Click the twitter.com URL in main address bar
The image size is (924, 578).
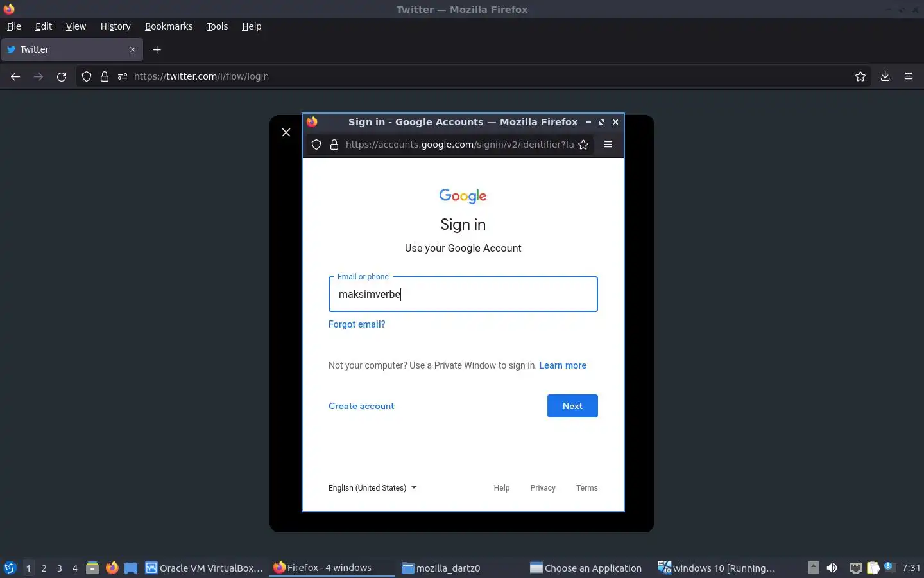coord(201,76)
